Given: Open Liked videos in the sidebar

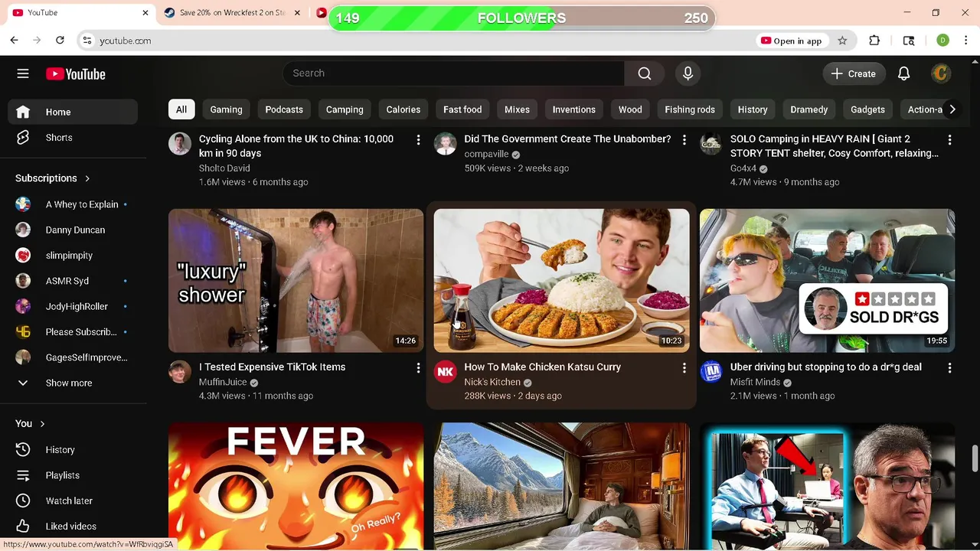Looking at the screenshot, I should pyautogui.click(x=73, y=527).
